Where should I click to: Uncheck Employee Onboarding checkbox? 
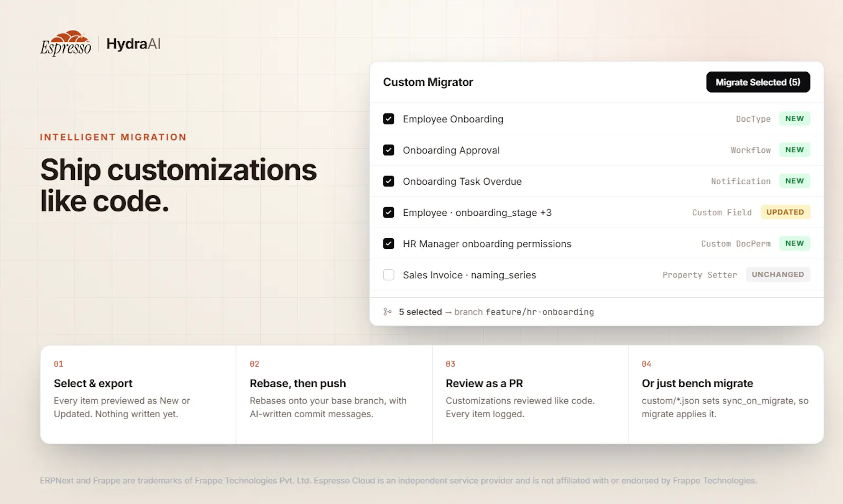click(389, 119)
